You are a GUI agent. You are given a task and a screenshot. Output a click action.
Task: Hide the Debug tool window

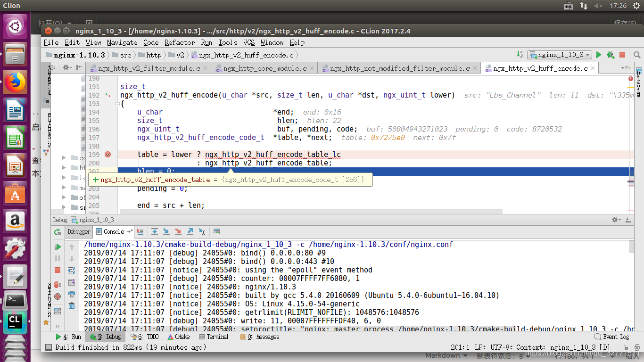628,220
